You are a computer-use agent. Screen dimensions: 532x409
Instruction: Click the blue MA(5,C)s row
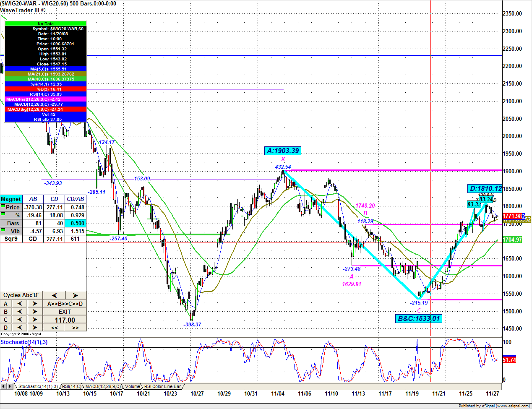tap(46, 69)
